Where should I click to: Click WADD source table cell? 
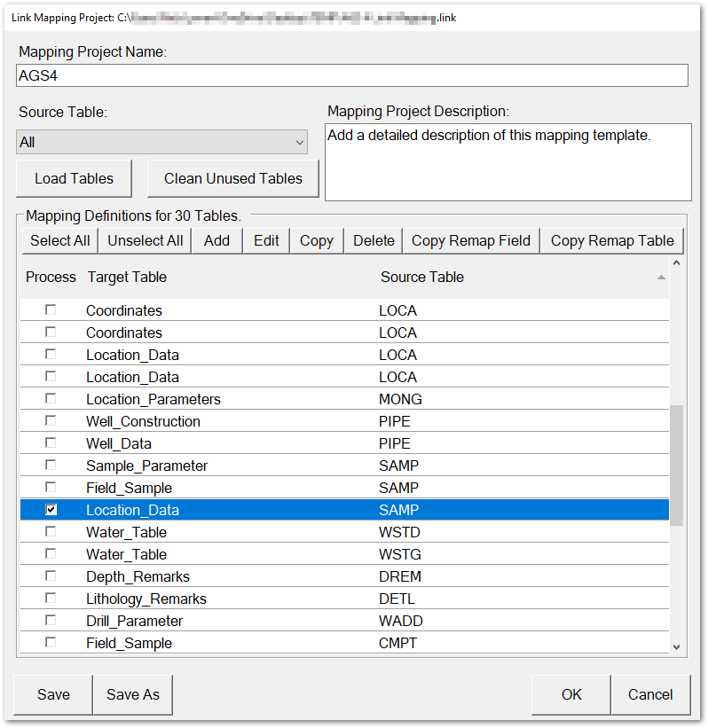pyautogui.click(x=401, y=622)
